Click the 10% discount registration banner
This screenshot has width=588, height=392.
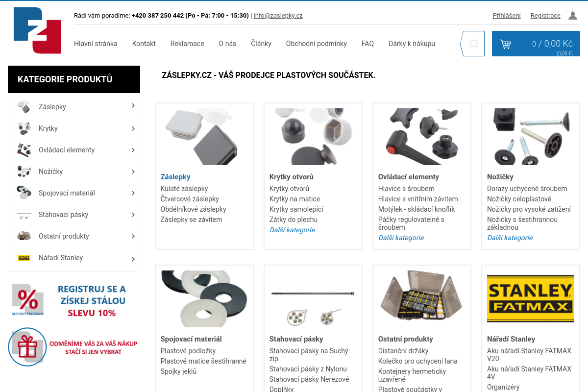(x=74, y=299)
